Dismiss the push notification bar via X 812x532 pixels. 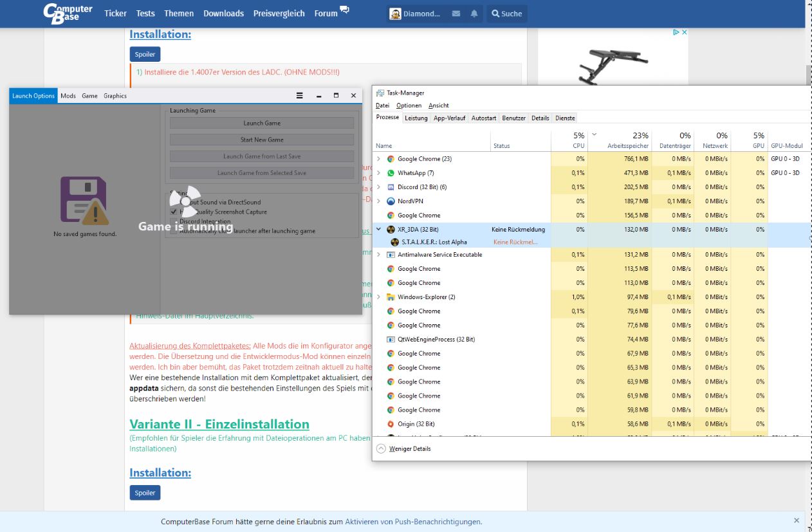point(797,520)
